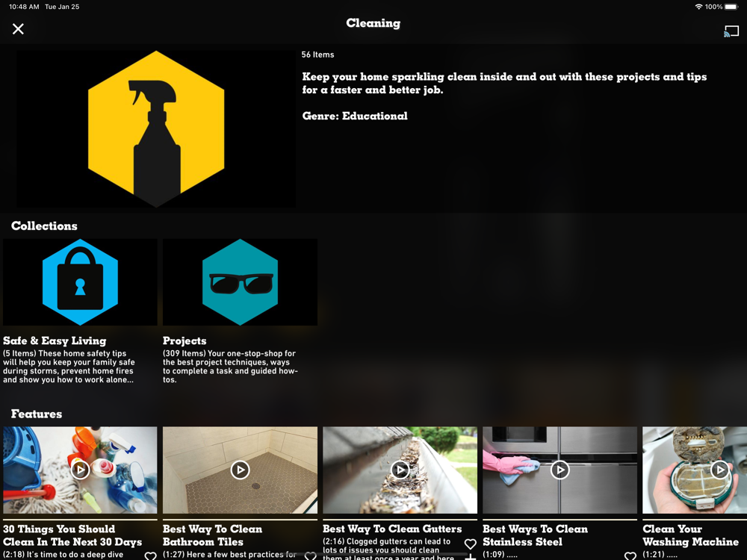The image size is (747, 560).
Task: Tap Safe & Easy Living description text
Action: (69, 367)
